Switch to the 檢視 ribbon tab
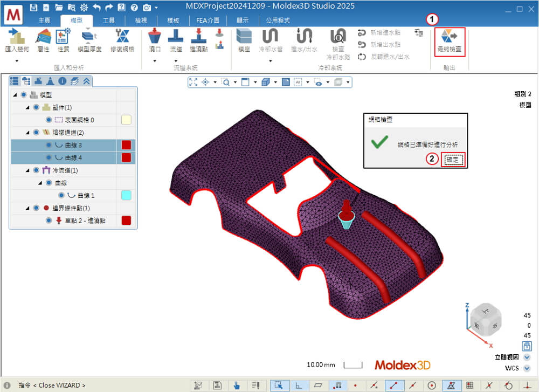539x392 pixels. coord(141,20)
